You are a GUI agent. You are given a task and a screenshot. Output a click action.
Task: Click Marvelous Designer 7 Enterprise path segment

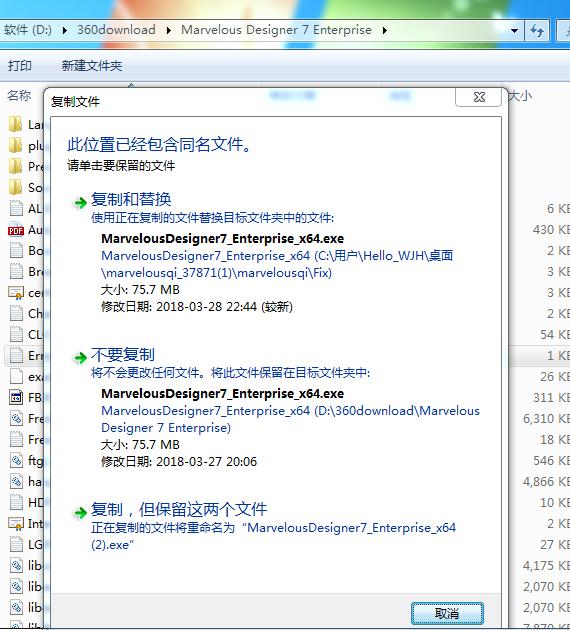[x=276, y=30]
